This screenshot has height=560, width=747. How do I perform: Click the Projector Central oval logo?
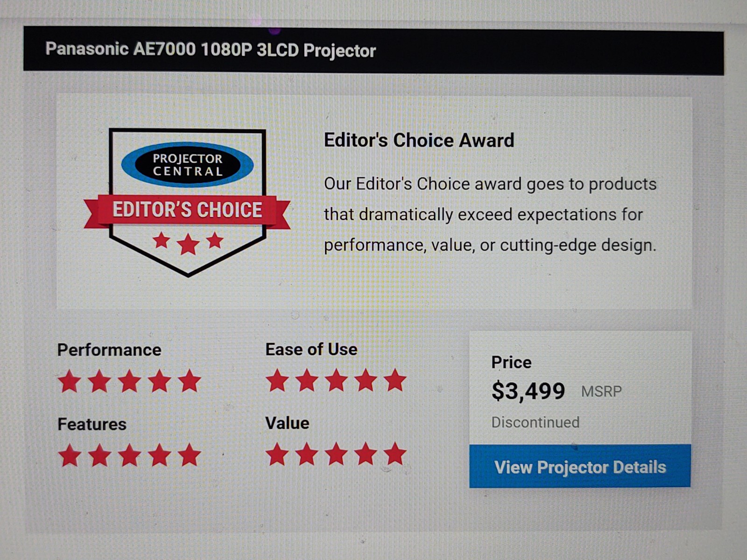click(187, 165)
